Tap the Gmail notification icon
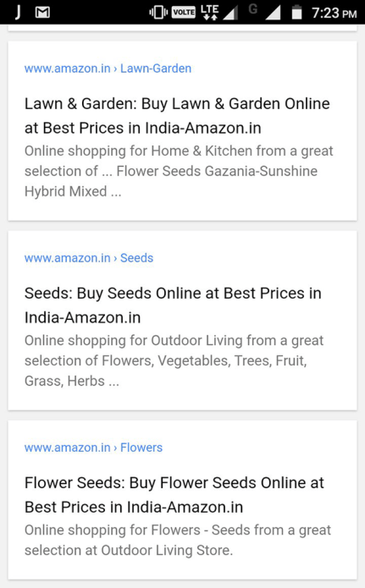This screenshot has width=365, height=588. (42, 13)
